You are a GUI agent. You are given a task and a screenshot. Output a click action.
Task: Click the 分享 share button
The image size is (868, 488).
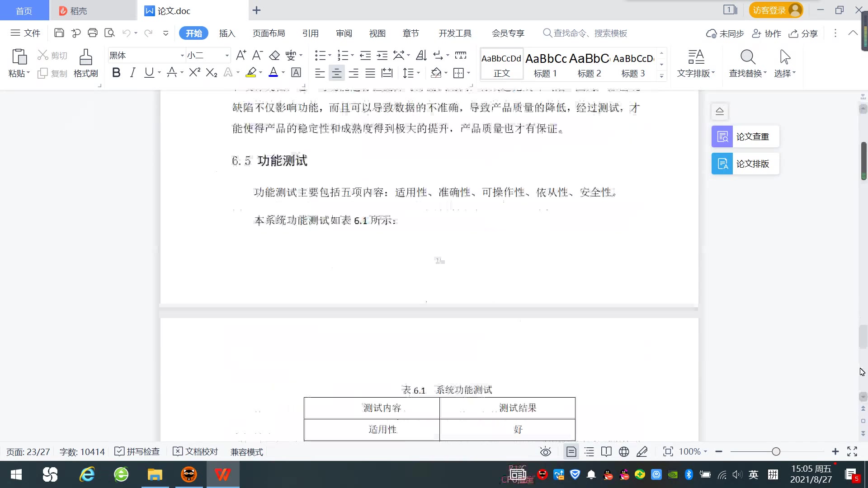click(803, 33)
